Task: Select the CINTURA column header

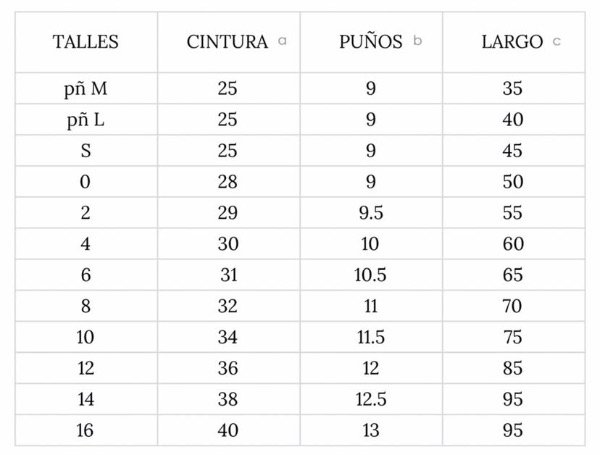Action: pos(227,42)
